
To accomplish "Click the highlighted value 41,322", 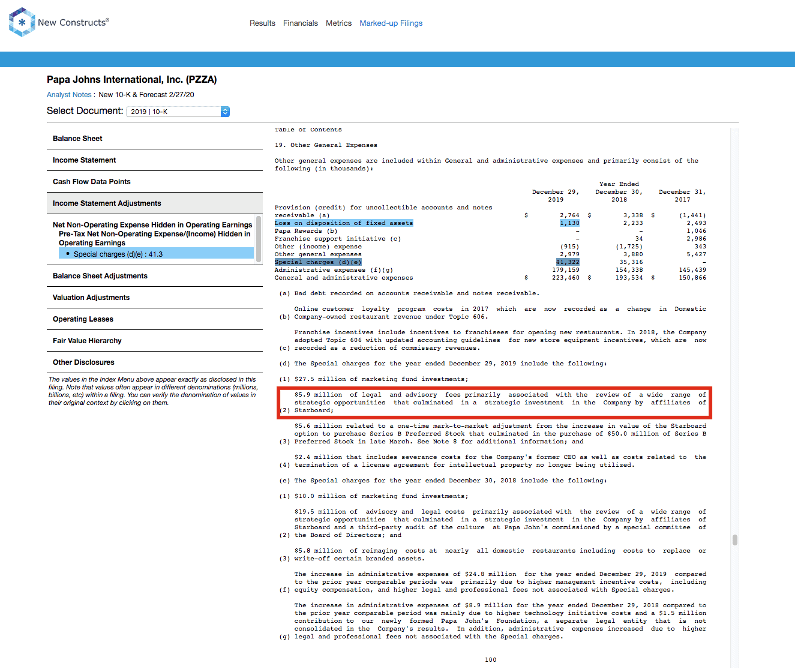I will point(568,262).
